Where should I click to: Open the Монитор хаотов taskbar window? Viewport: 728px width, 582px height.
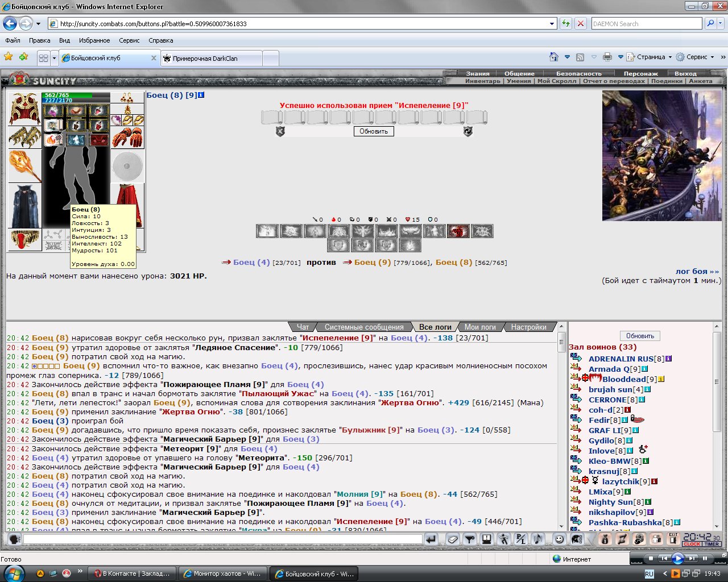click(222, 573)
